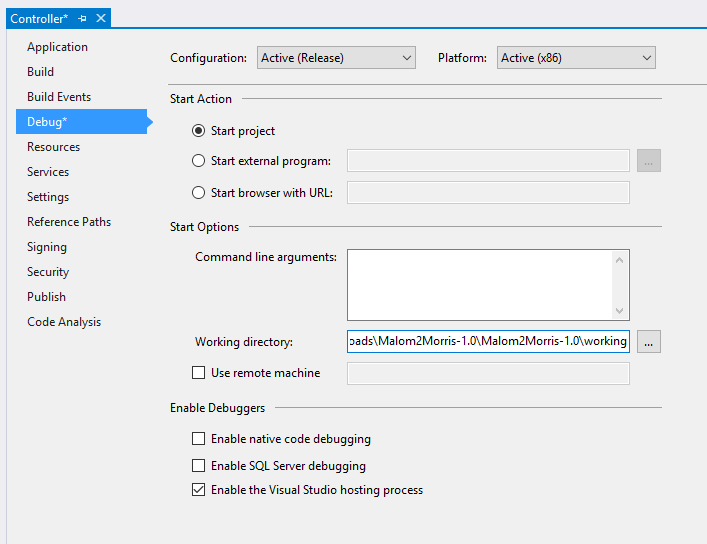Click the Command line arguments text box

click(x=480, y=284)
